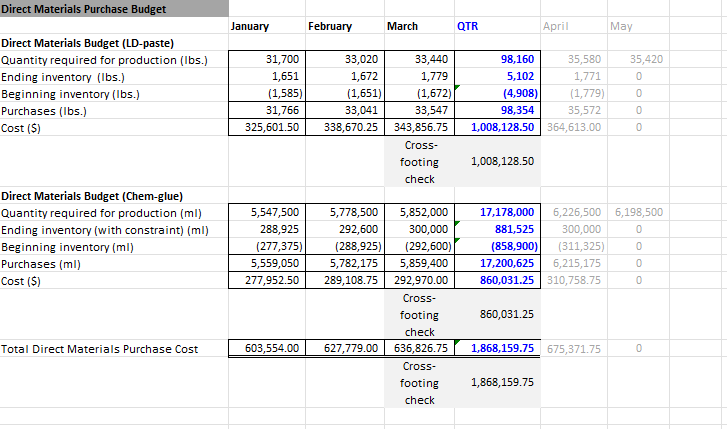Screen dimensions: 727x429
Task: Select quarter total cost cell 1,868,159.75
Action: 497,348
